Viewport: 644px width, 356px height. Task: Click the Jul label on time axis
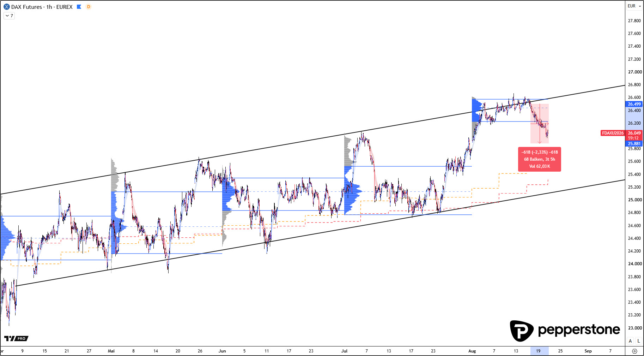(x=344, y=351)
